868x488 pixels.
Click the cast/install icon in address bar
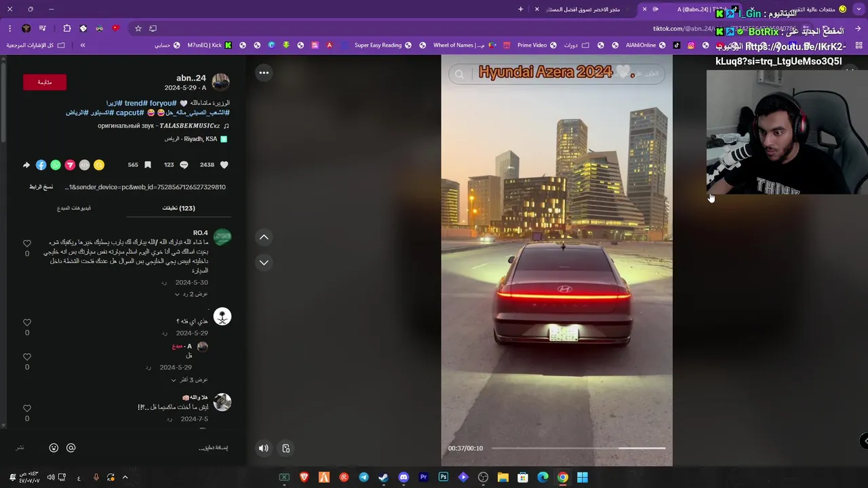click(153, 28)
